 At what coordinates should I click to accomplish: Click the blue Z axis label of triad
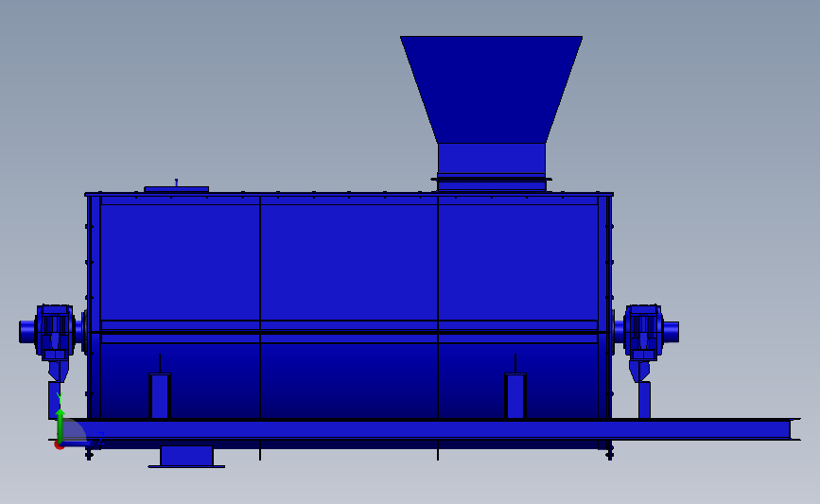101,439
